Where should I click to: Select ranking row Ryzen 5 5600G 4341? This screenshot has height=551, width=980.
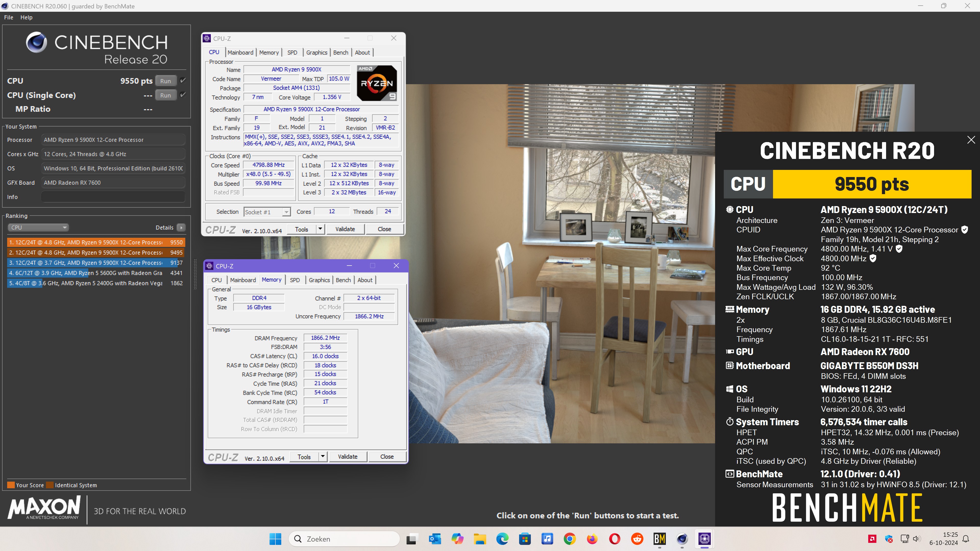96,273
